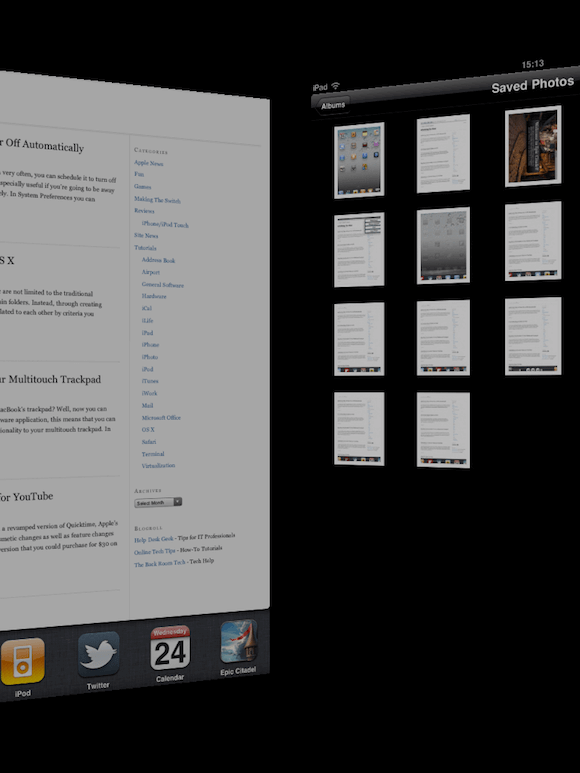
Task: Visit Online Tech Tips blogroll link
Action: pos(155,552)
